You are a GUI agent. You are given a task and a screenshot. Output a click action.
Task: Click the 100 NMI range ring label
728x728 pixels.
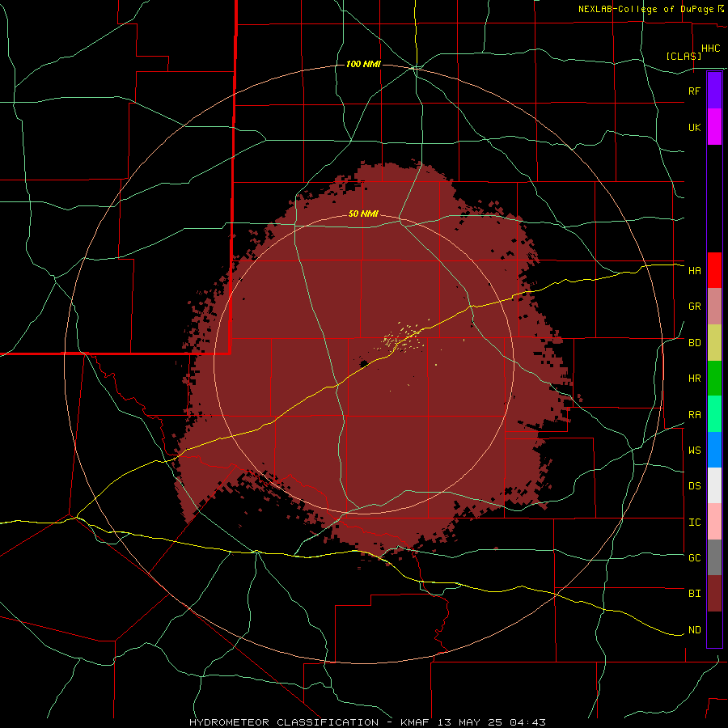tap(363, 64)
